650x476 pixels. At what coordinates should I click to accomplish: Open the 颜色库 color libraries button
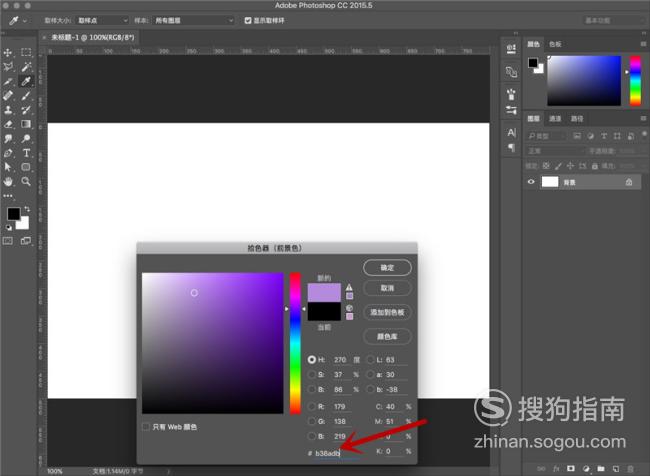pyautogui.click(x=387, y=336)
